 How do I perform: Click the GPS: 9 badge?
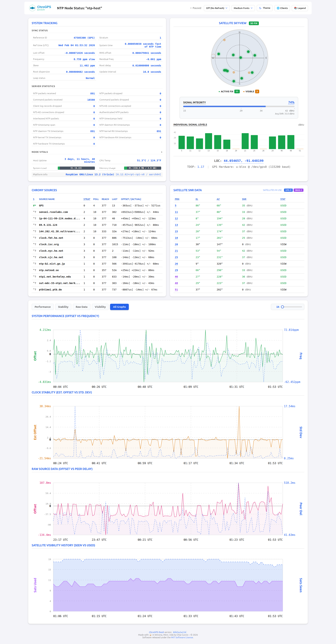pyautogui.click(x=288, y=190)
